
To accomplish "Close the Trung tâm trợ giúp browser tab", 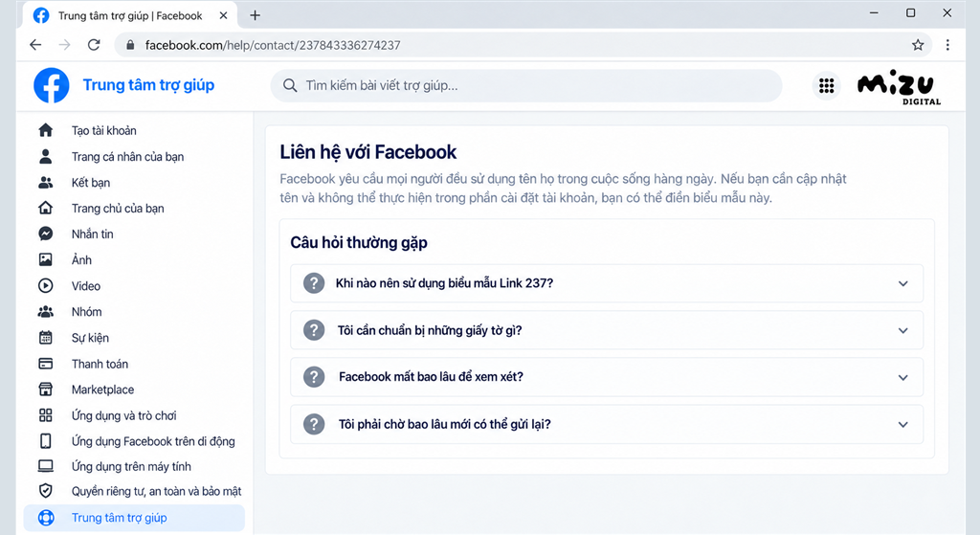I will click(223, 15).
